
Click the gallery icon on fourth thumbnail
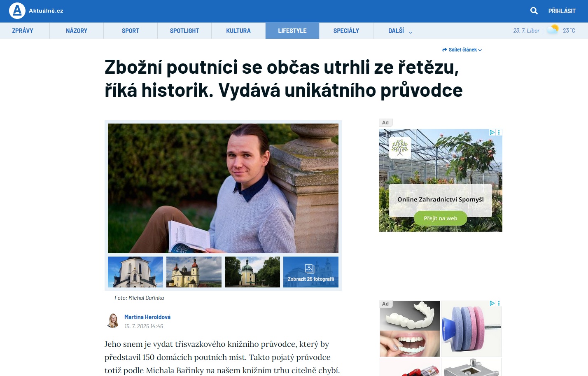[310, 269]
